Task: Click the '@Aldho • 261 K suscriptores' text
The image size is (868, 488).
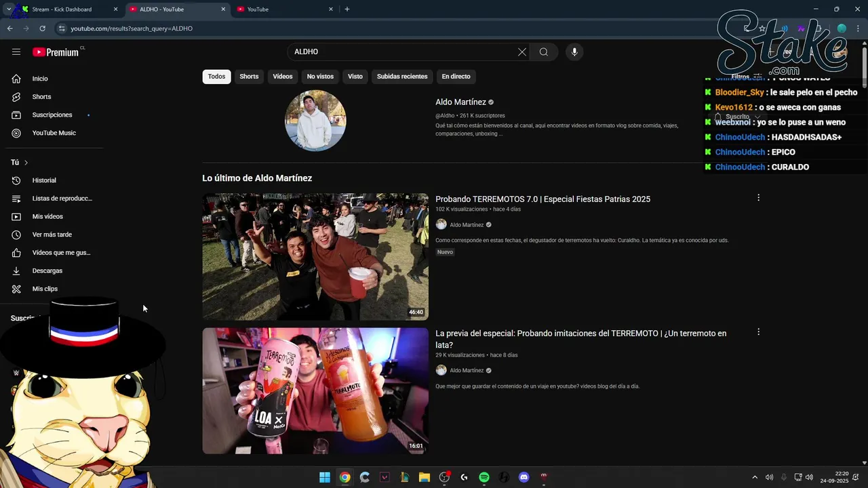Action: 470,116
